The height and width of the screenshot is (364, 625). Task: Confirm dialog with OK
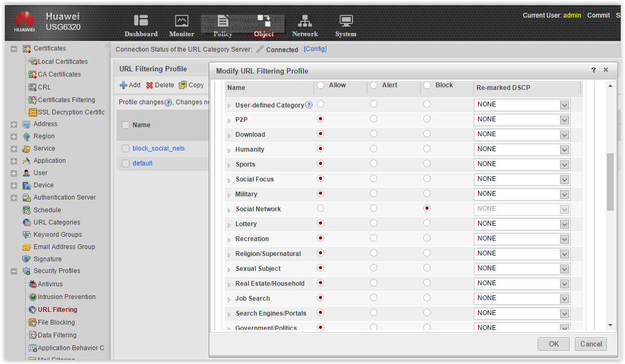[554, 344]
